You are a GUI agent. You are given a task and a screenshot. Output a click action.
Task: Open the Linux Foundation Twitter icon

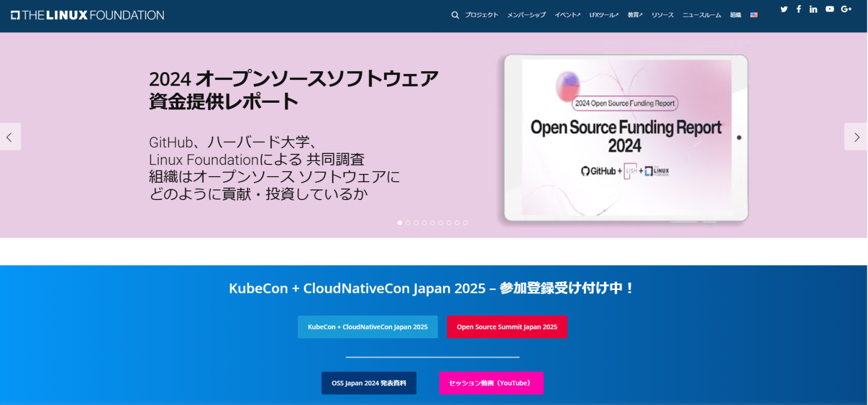[784, 9]
